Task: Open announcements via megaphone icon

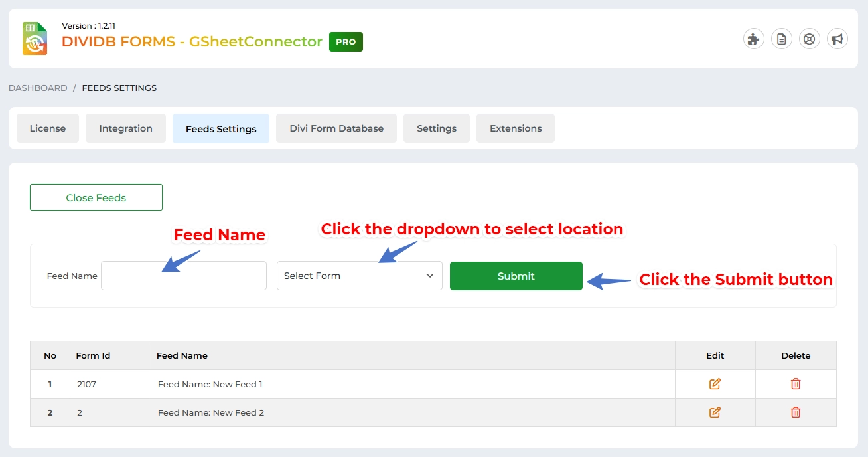Action: [x=837, y=39]
